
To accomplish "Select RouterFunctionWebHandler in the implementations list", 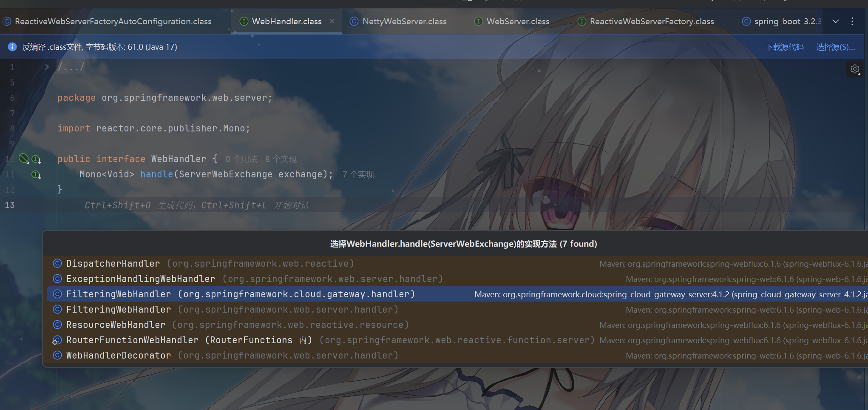I will (457, 340).
